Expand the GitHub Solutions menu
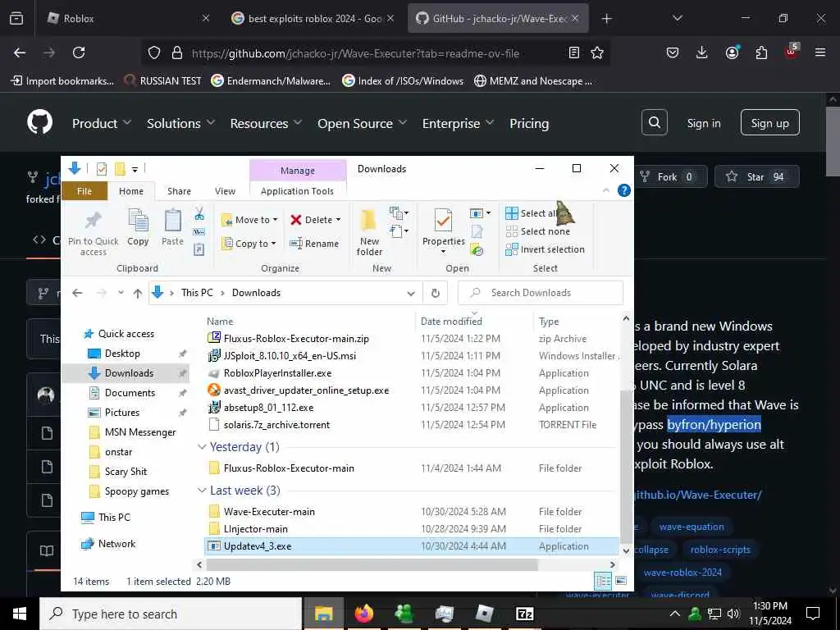The width and height of the screenshot is (840, 630). point(181,123)
